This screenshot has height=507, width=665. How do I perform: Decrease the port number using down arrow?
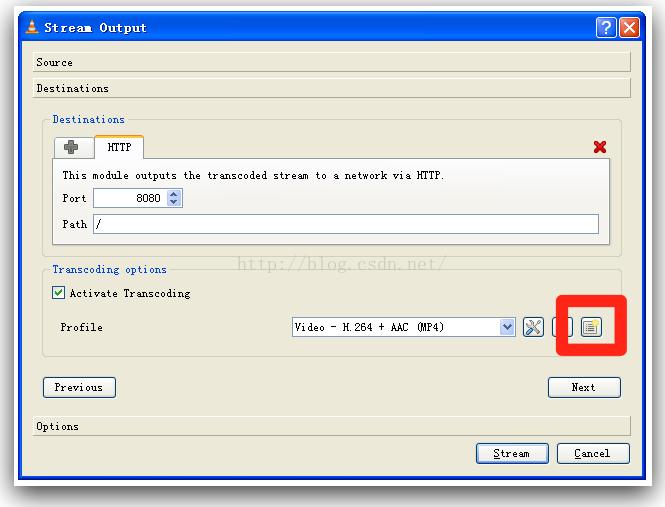[x=174, y=202]
